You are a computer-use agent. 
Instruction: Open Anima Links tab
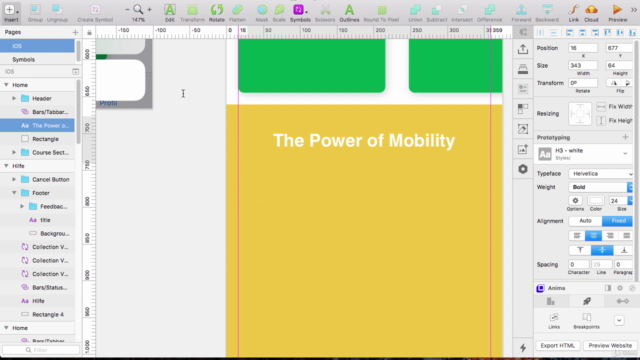554,321
